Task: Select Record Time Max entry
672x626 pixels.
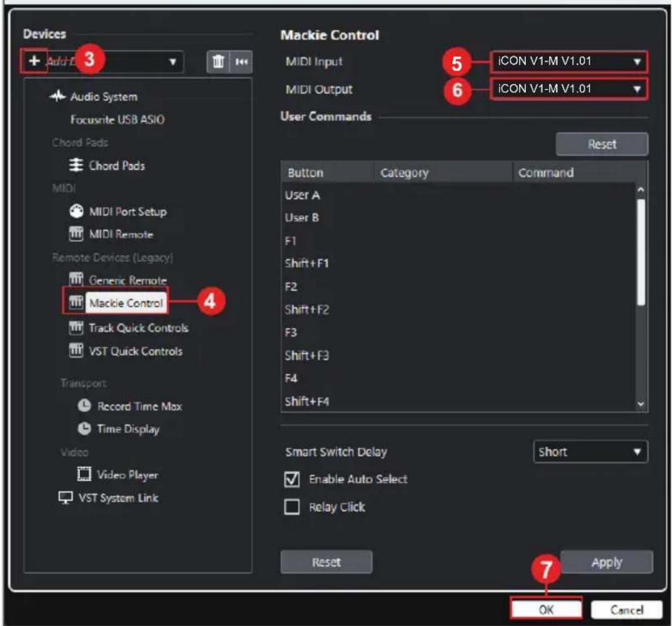Action: [140, 406]
